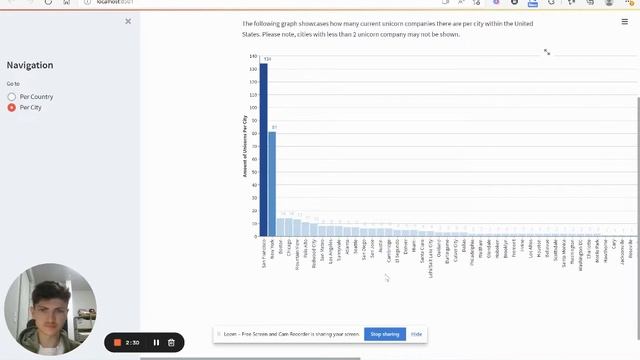Click the Stop sharing button

pyautogui.click(x=385, y=334)
